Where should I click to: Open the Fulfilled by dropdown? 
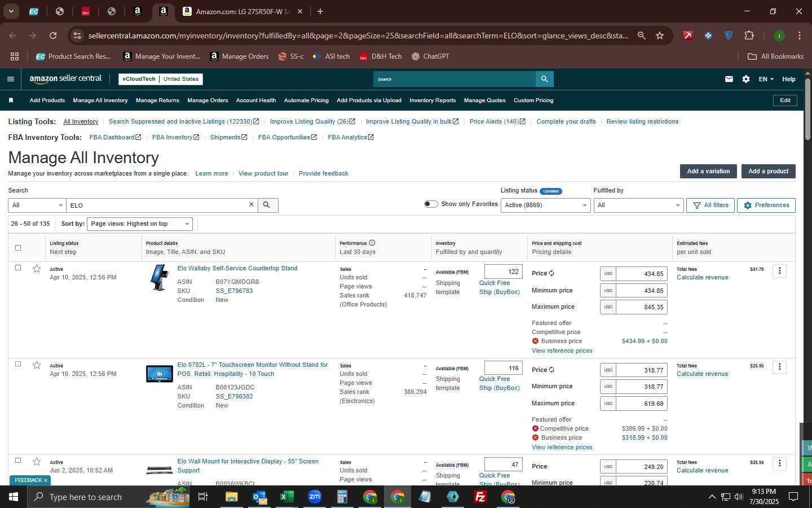638,205
